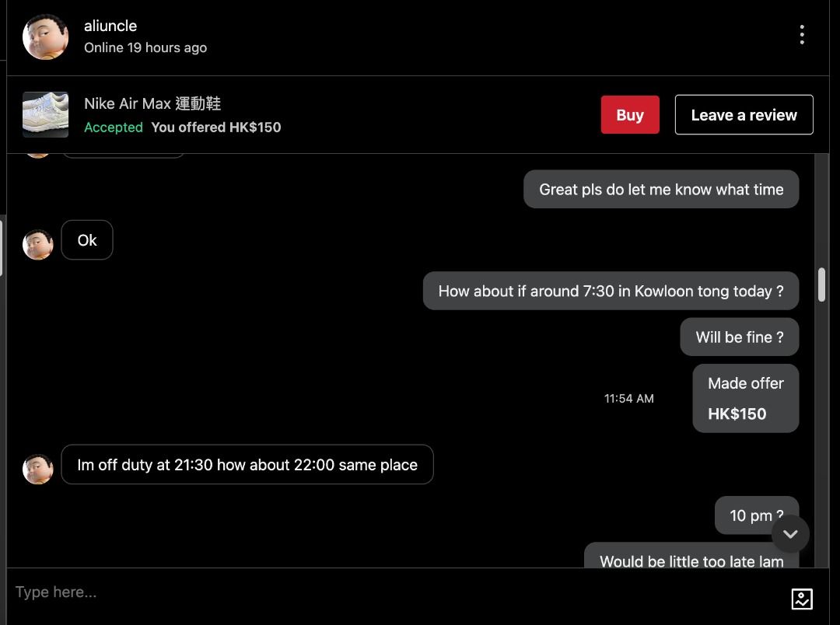
Task: Click the Accepted offer status label
Action: pos(114,127)
